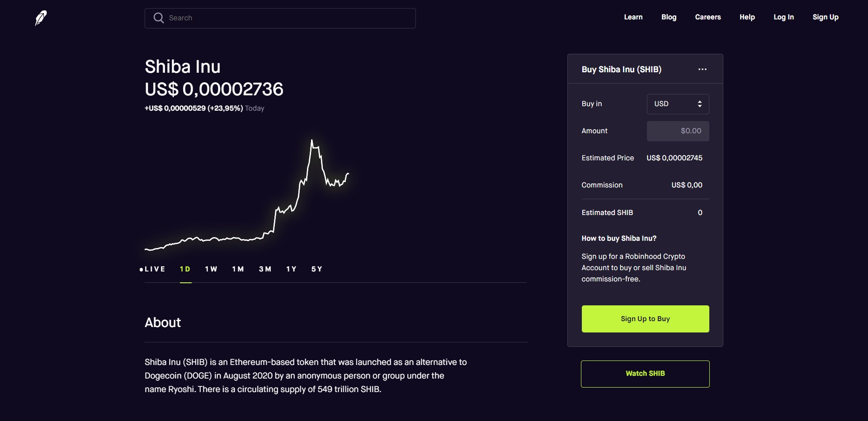Click the Estimated SHIB value 0

tap(700, 213)
